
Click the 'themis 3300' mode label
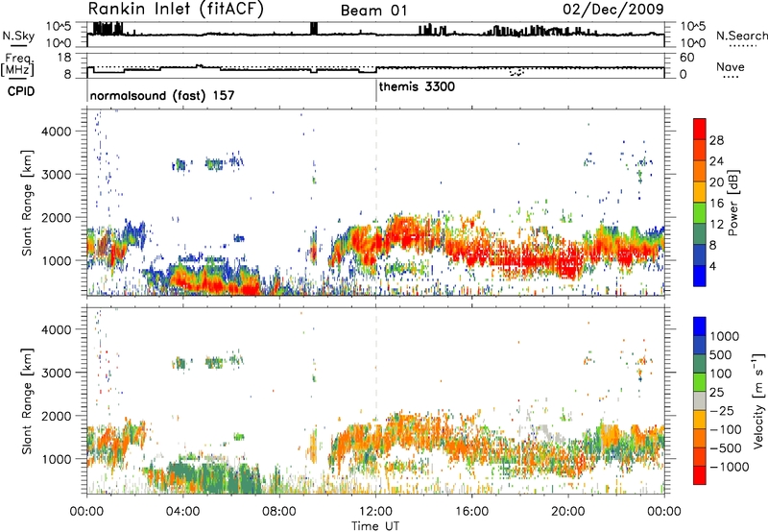417,86
